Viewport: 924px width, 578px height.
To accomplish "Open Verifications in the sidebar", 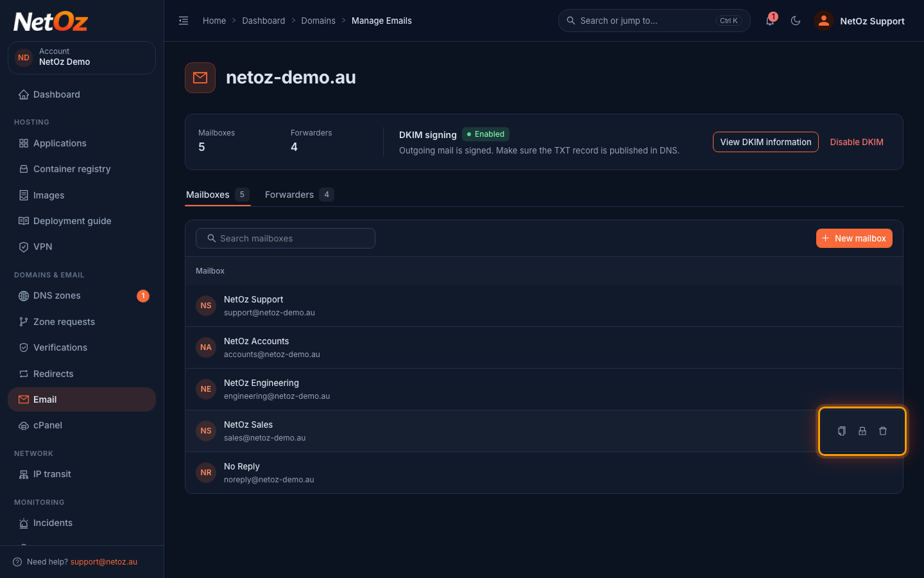I will pyautogui.click(x=81, y=347).
